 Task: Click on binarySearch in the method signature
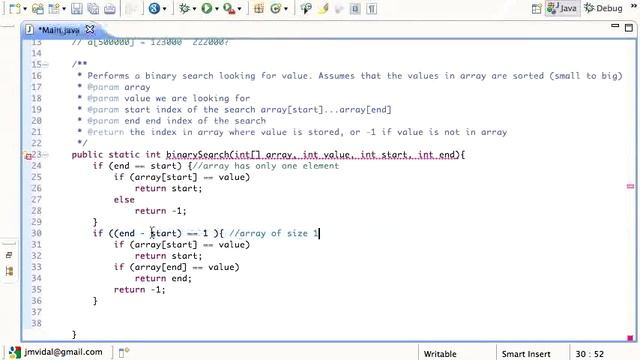tap(198, 155)
